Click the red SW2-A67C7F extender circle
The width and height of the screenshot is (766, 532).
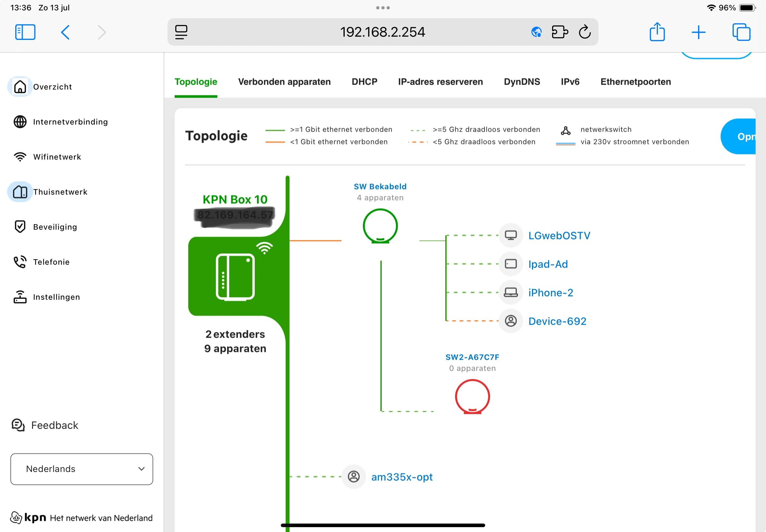[x=472, y=397]
